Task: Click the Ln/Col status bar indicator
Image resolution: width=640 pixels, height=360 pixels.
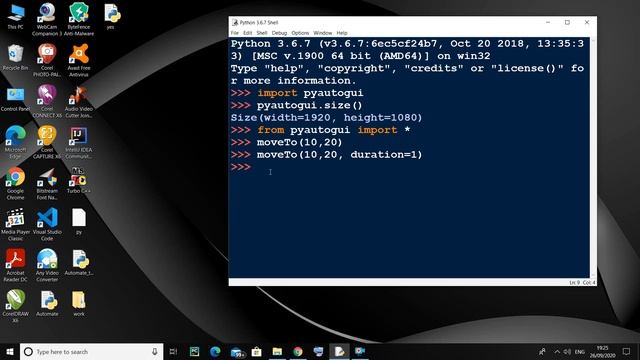Action: click(582, 282)
